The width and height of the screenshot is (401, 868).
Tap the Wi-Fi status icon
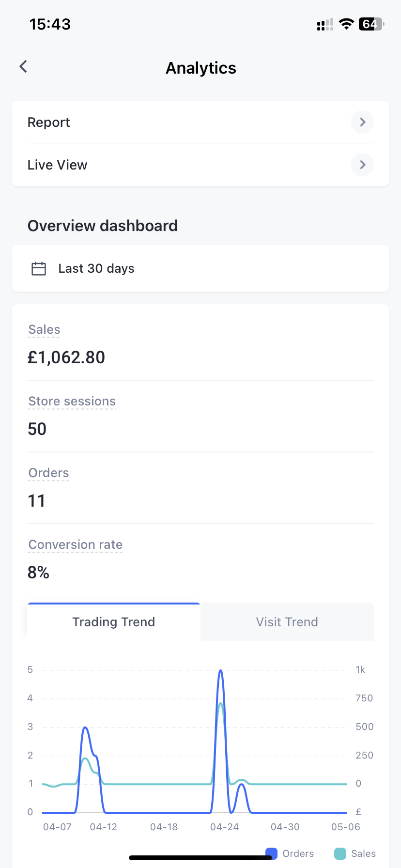[346, 24]
